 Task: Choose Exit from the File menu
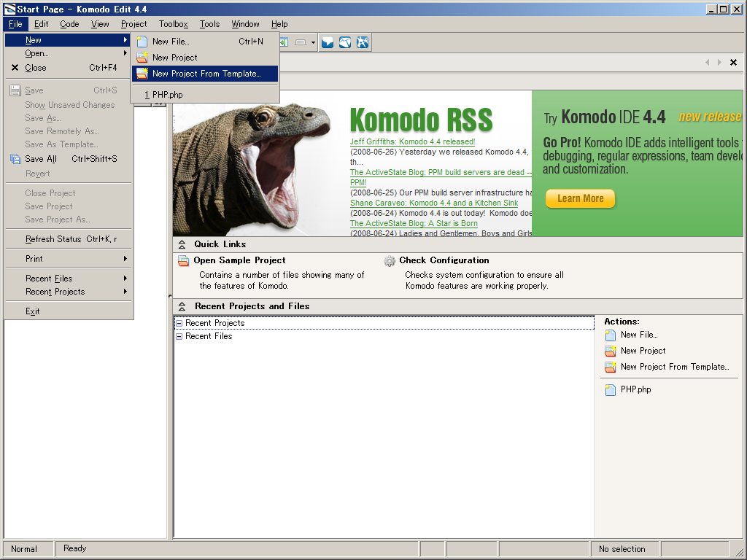click(68, 311)
